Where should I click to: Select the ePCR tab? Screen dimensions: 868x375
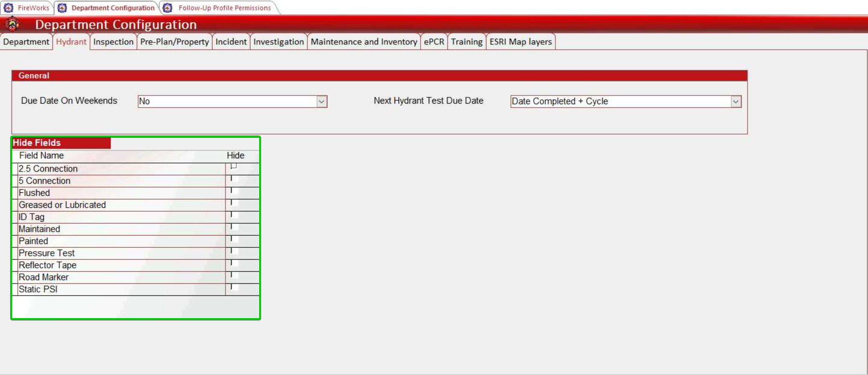[x=434, y=42]
